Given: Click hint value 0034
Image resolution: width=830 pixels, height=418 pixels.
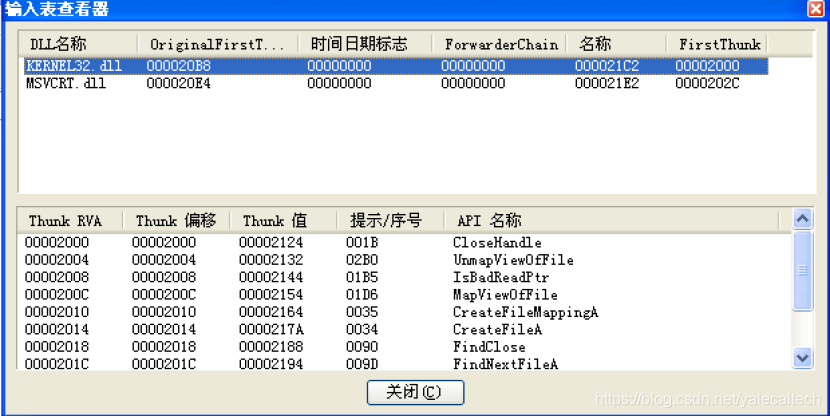Looking at the screenshot, I should coord(362,330).
